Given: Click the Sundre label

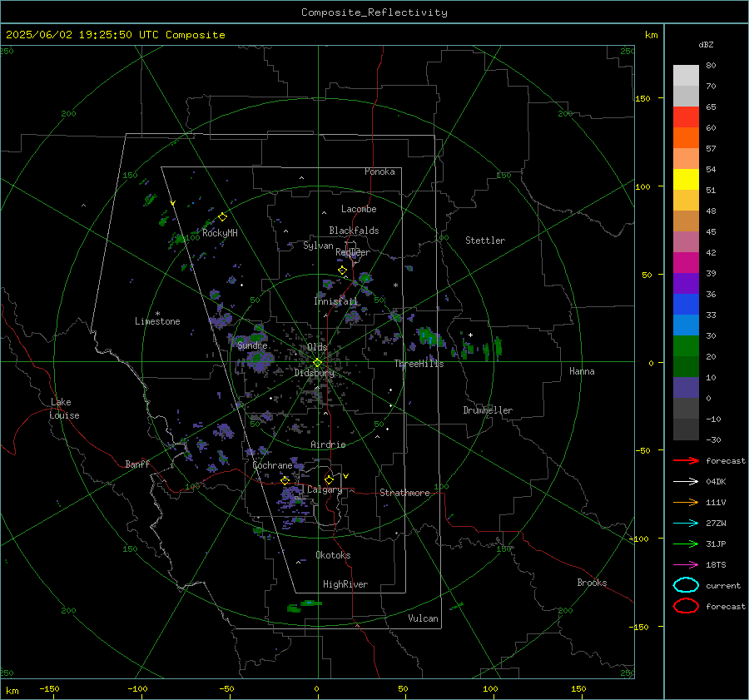Looking at the screenshot, I should [252, 345].
